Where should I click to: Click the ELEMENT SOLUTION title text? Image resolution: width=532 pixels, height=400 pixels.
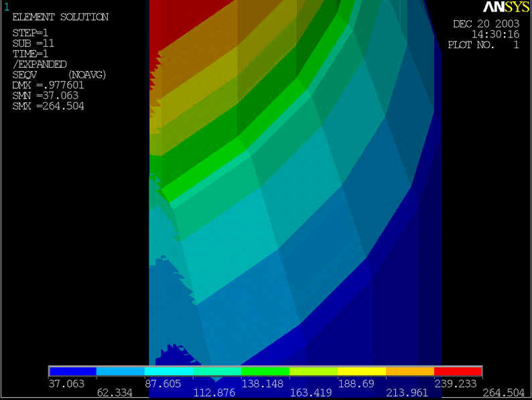pyautogui.click(x=60, y=17)
